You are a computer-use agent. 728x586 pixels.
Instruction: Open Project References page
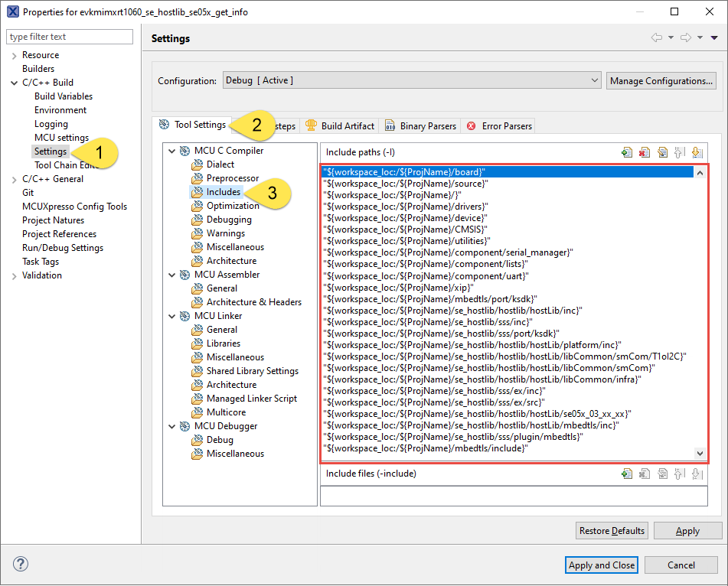[59, 234]
